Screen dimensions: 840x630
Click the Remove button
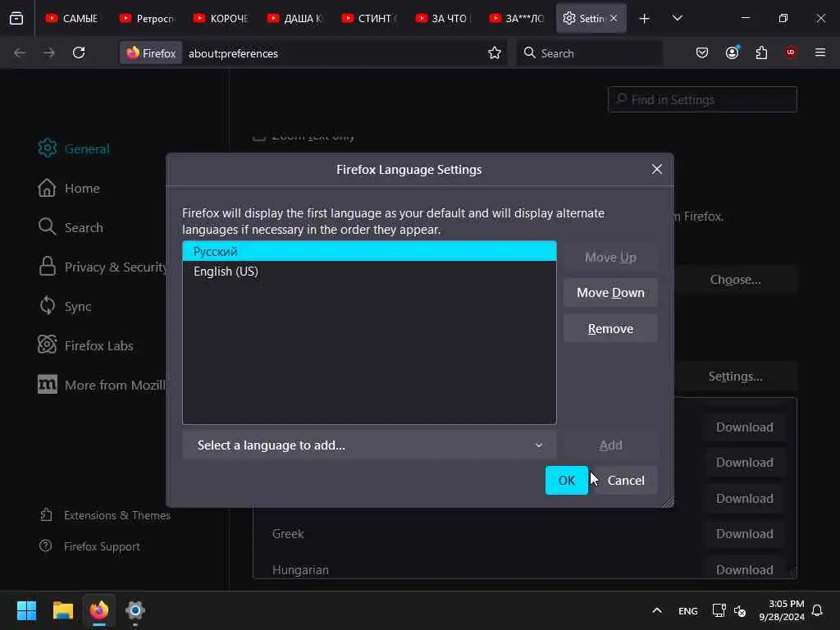[610, 328]
